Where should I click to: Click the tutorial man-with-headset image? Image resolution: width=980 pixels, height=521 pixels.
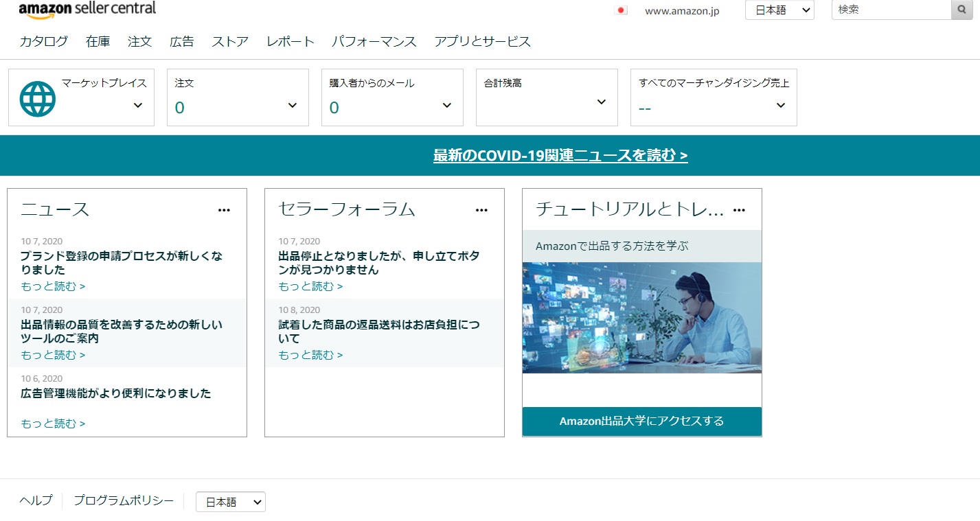click(x=642, y=318)
